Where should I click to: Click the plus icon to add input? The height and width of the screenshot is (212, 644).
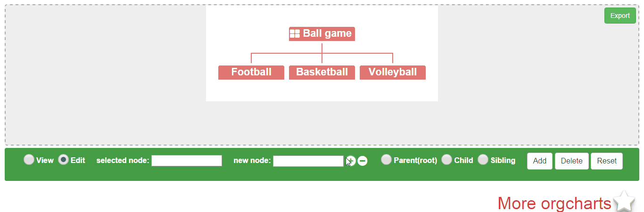350,161
